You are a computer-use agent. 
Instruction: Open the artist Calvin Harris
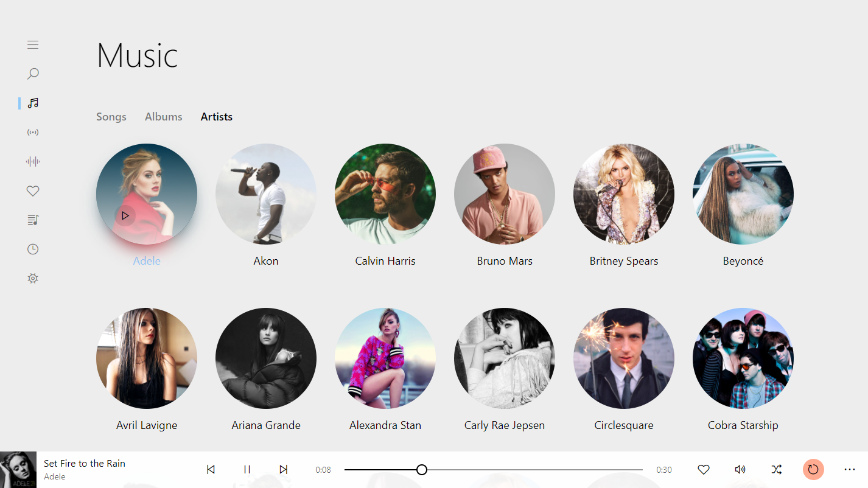[x=385, y=193]
